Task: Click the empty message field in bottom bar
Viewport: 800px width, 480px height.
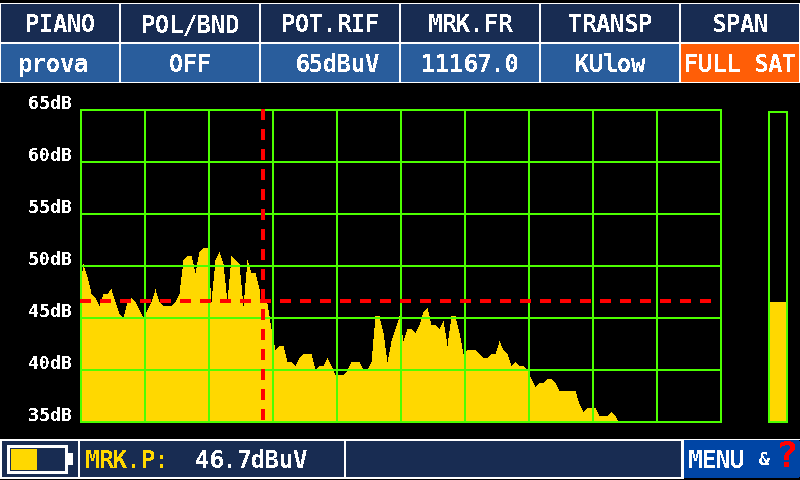Action: coord(514,459)
